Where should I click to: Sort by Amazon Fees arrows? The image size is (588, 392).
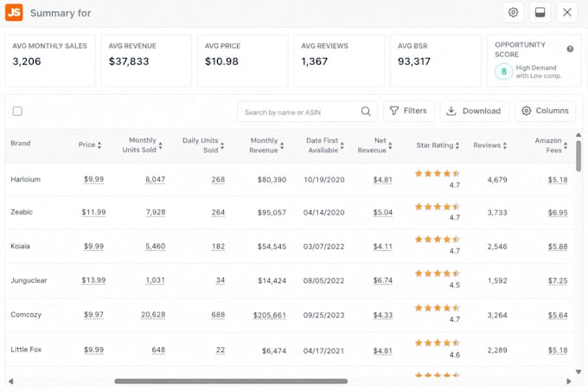point(566,145)
